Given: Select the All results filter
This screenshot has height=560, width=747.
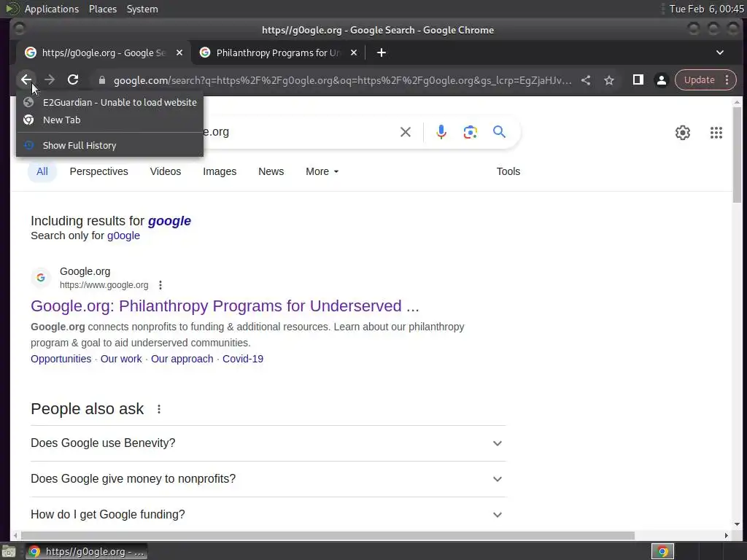Looking at the screenshot, I should point(42,171).
